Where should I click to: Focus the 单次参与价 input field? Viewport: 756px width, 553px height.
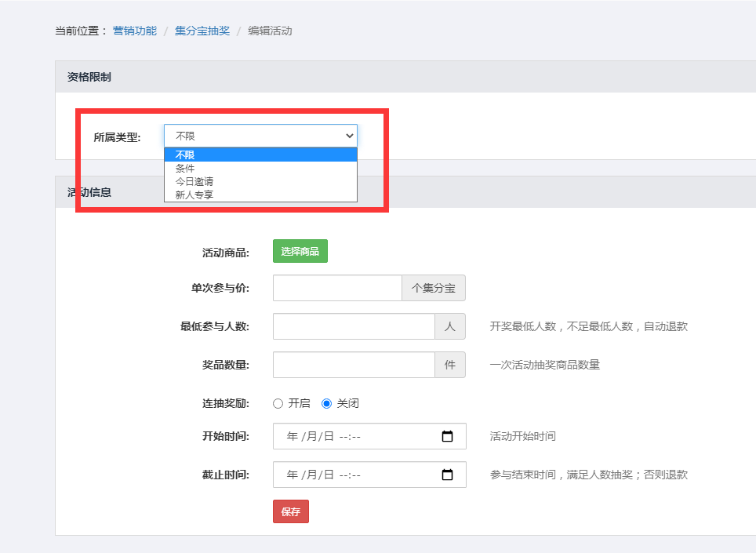coord(337,288)
